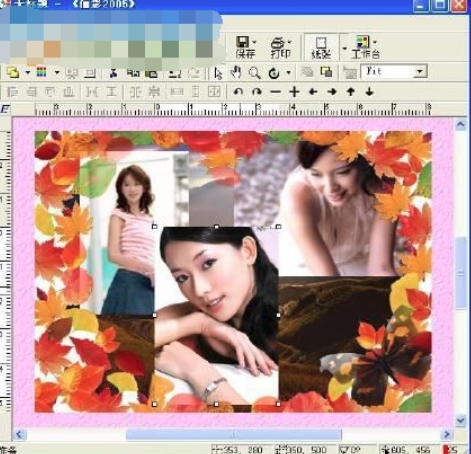Image resolution: width=471 pixels, height=454 pixels.
Task: Click the horizontal scrollbar right arrow
Action: 447,434
